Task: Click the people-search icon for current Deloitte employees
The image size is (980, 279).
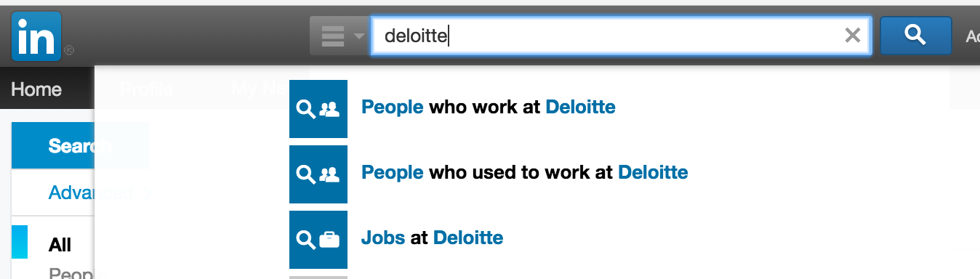Action: [x=318, y=109]
